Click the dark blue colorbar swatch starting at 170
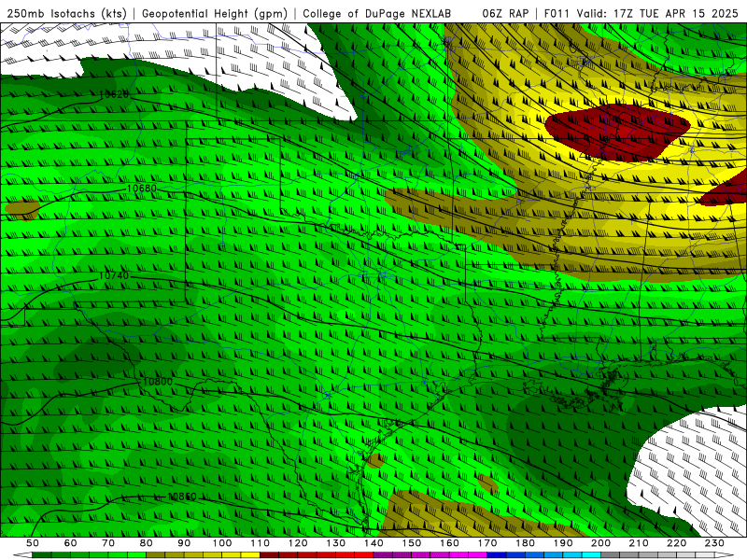 [x=497, y=555]
